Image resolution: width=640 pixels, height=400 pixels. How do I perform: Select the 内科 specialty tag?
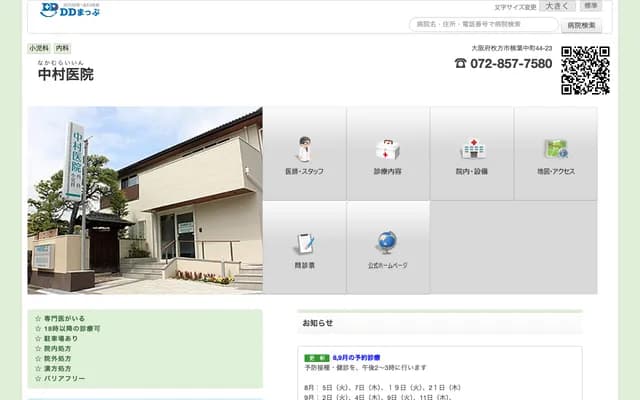click(x=62, y=48)
